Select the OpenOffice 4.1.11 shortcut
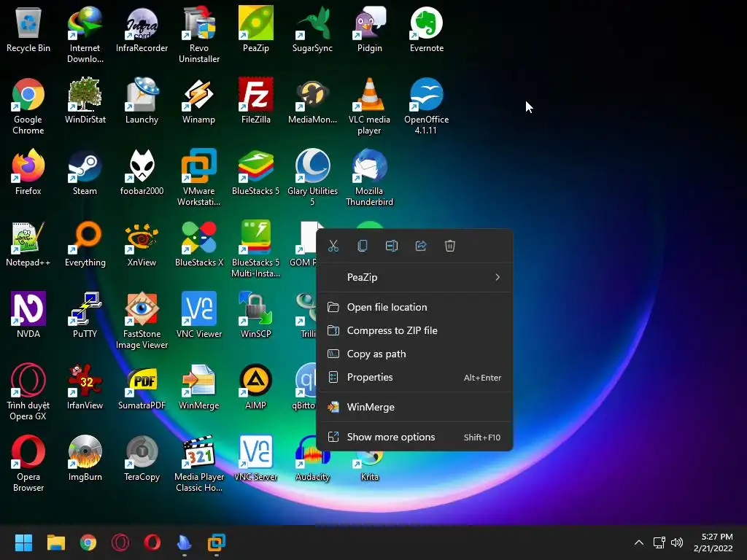Image resolution: width=747 pixels, height=560 pixels. click(426, 106)
